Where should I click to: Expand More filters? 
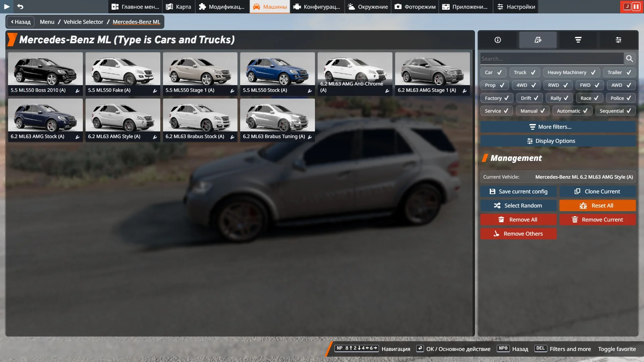[x=558, y=127]
